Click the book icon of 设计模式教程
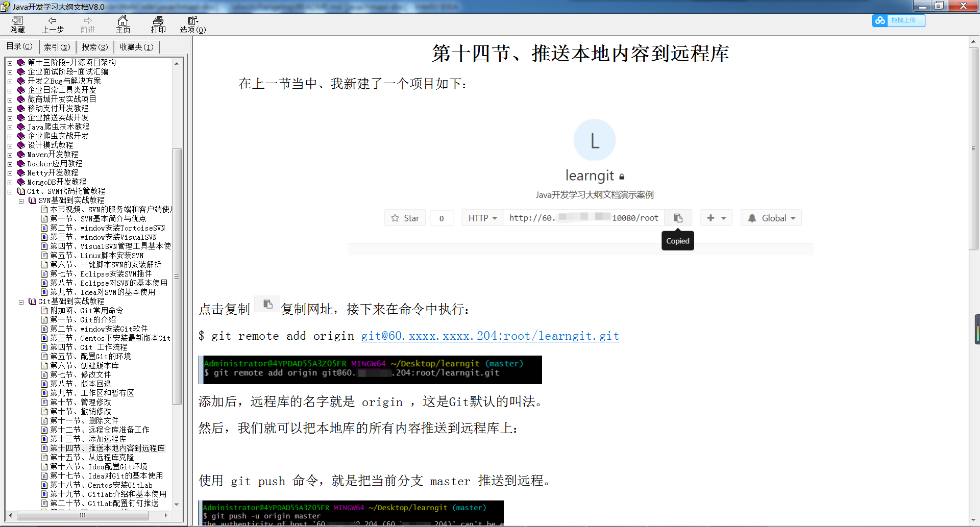980x527 pixels. click(x=21, y=145)
